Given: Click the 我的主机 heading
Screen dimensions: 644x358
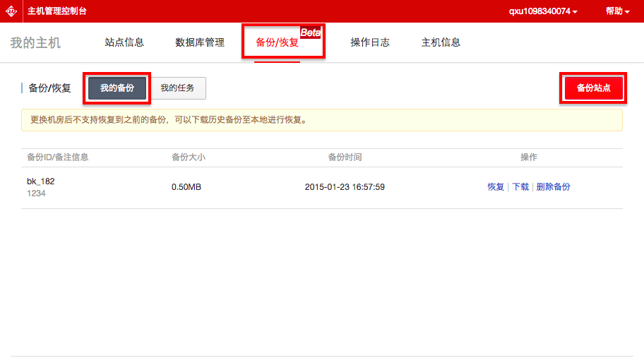Looking at the screenshot, I should tap(35, 43).
